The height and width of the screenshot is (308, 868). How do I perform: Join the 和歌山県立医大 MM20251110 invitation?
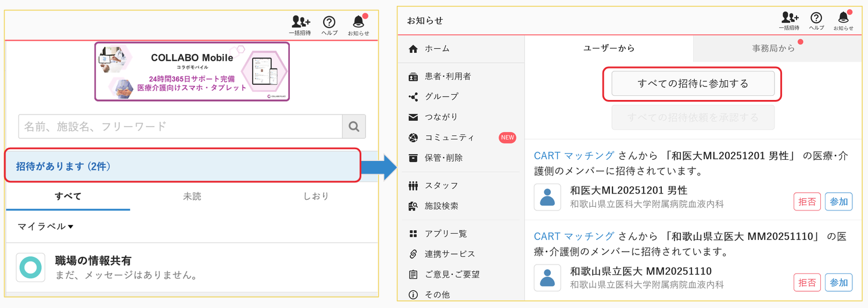tap(839, 282)
